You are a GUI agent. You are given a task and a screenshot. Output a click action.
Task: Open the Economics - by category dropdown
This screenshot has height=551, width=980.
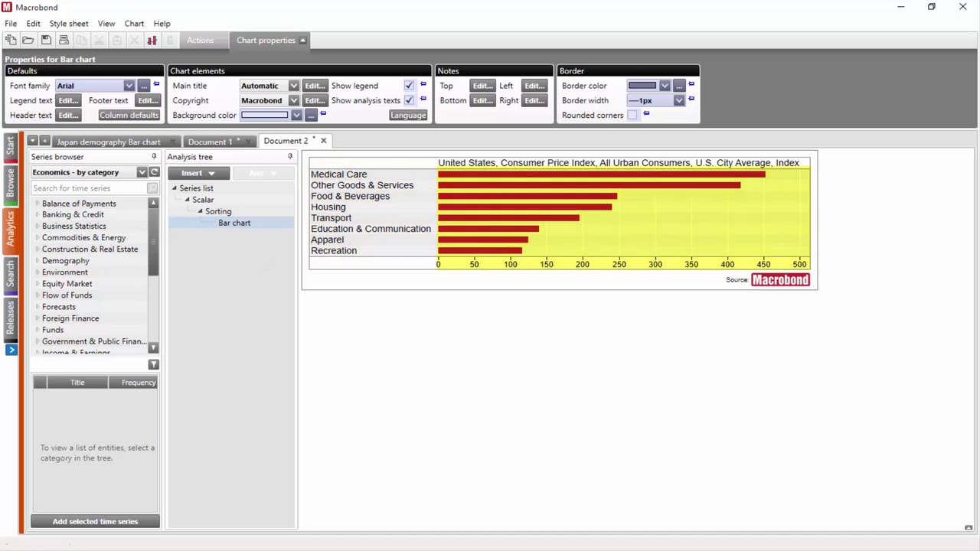point(142,172)
